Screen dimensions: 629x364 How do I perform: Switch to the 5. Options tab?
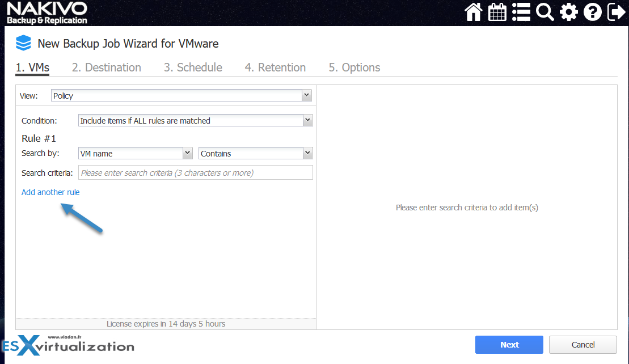354,67
